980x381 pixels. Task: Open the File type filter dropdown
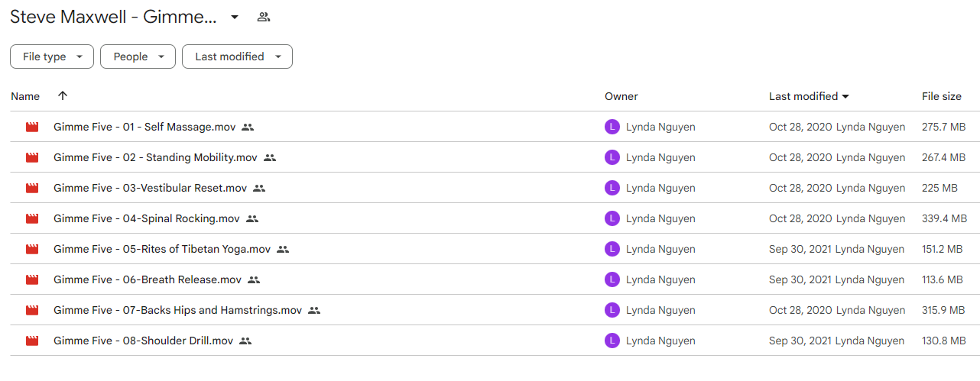click(52, 57)
